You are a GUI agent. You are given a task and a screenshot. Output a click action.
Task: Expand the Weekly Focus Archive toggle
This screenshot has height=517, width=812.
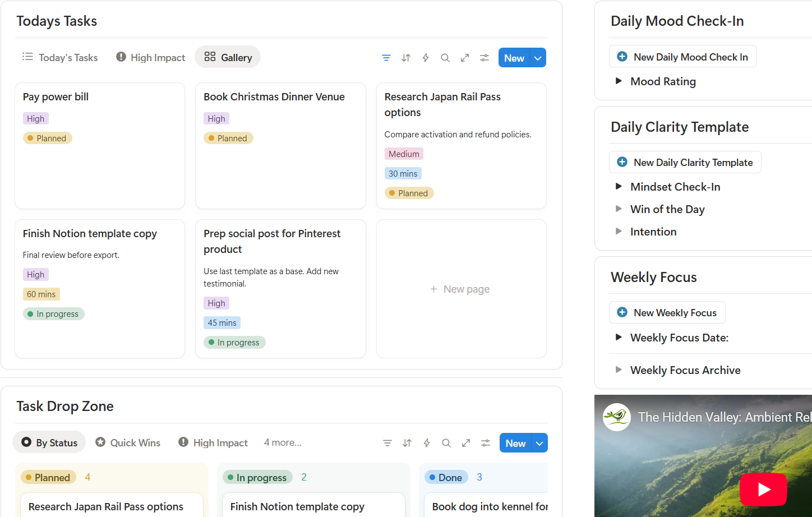coord(618,370)
